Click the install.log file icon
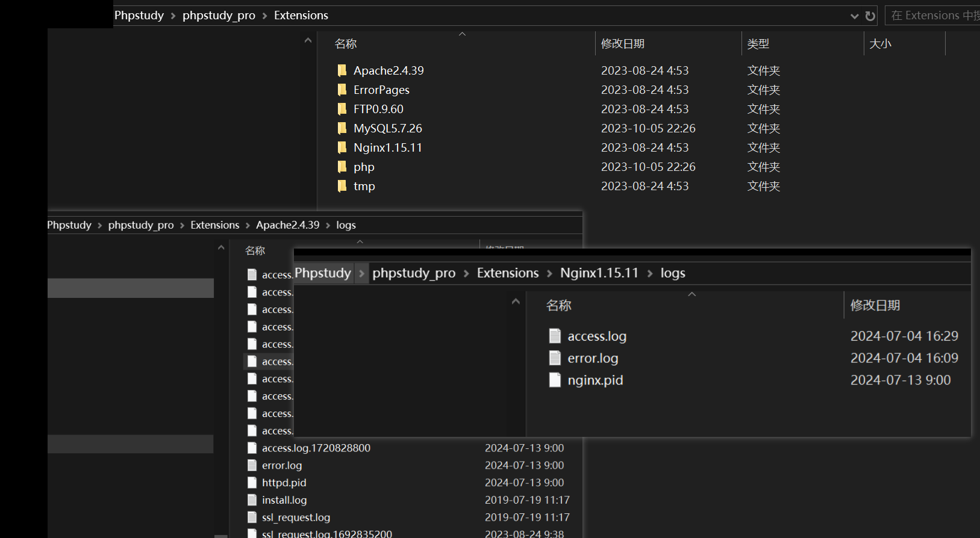 (252, 500)
